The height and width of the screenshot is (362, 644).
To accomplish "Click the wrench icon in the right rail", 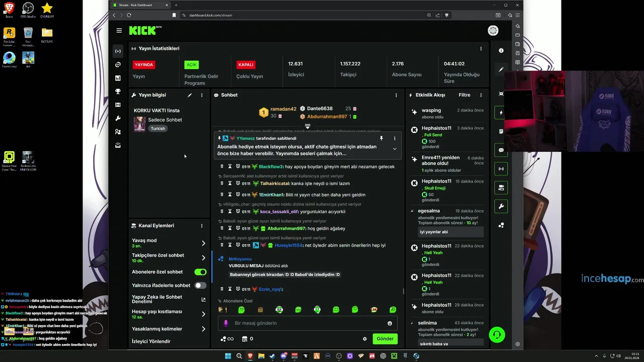I will click(501, 206).
